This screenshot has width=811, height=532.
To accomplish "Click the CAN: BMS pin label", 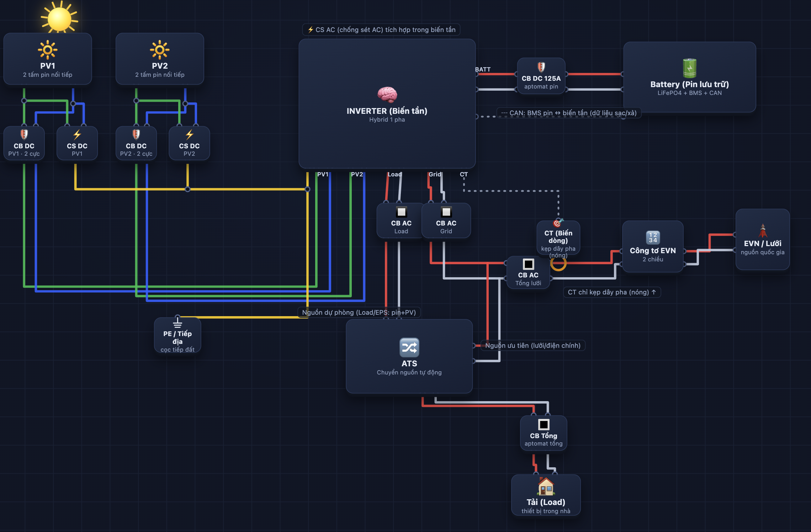I will (569, 113).
